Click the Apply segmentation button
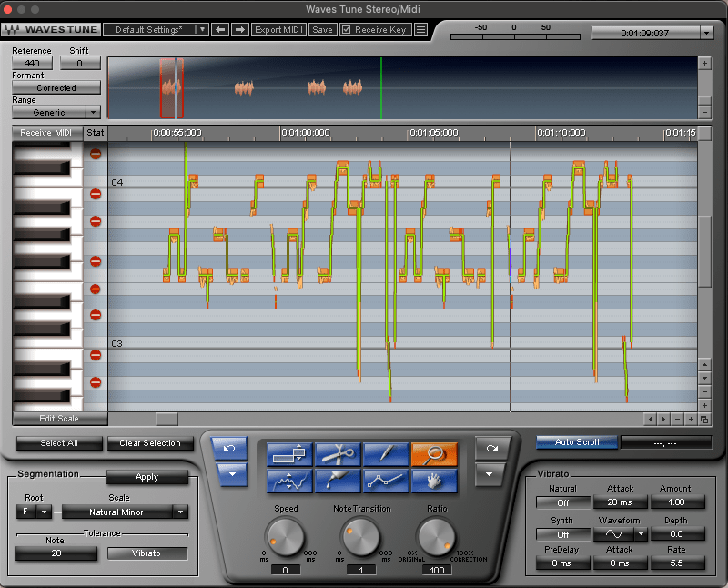 pos(147,477)
